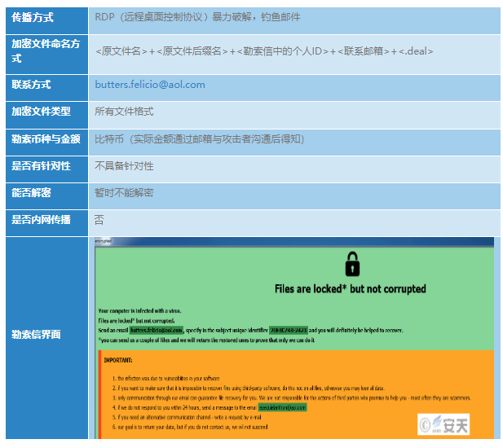Click the 比特币 ransom currency value
The width and height of the screenshot is (503, 448).
200,139
